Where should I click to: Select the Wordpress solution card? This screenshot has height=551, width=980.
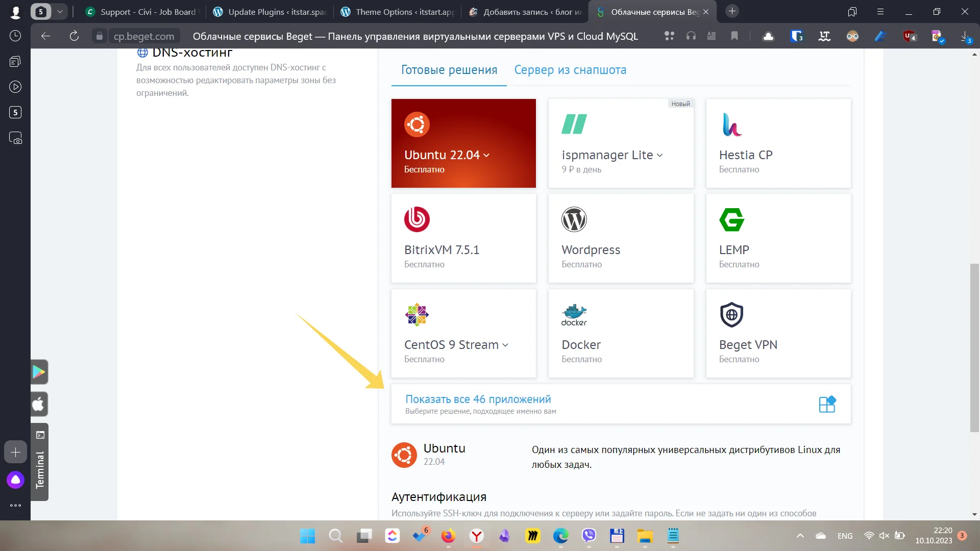[x=621, y=238]
